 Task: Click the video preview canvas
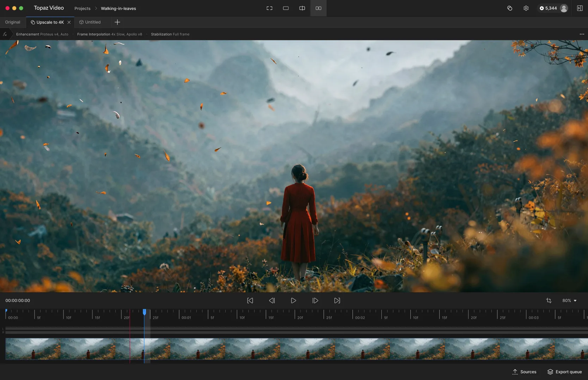click(294, 166)
